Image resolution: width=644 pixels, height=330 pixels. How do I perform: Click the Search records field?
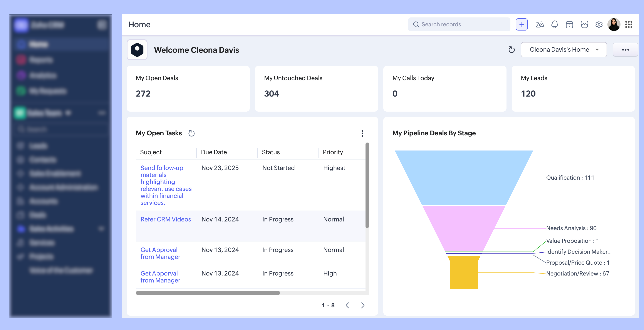[x=459, y=24]
